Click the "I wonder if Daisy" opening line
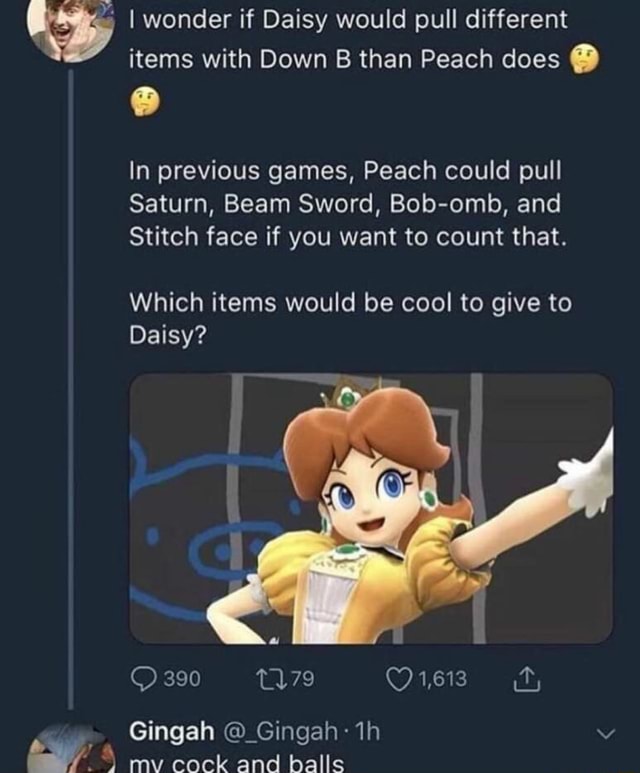The width and height of the screenshot is (640, 773). (349, 20)
